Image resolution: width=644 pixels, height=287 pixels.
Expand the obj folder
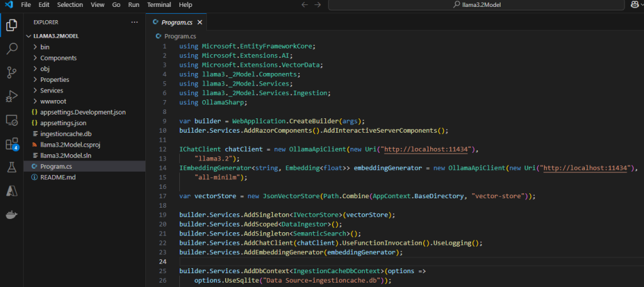coord(35,69)
